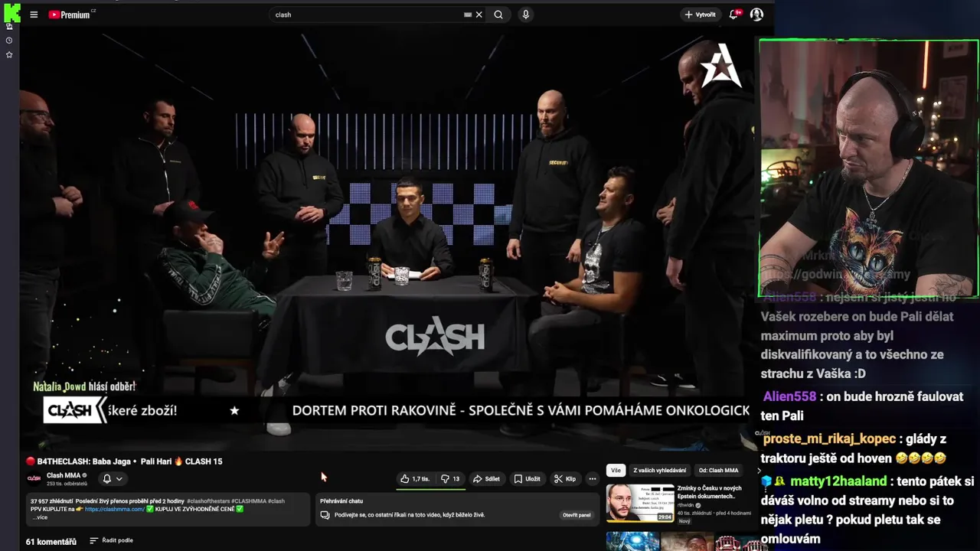Clear the search query with the X
The height and width of the screenshot is (551, 980).
coord(479,15)
